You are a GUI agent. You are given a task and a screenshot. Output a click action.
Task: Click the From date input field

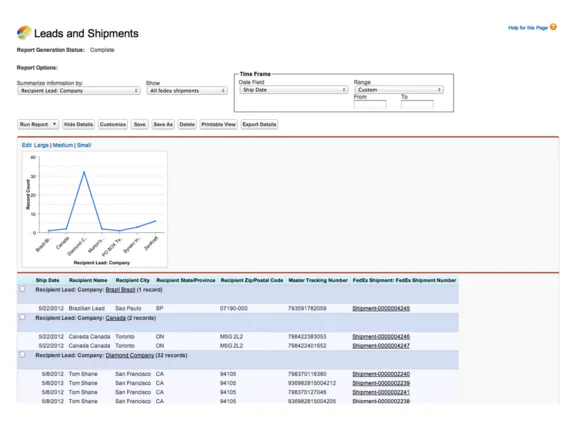point(370,105)
